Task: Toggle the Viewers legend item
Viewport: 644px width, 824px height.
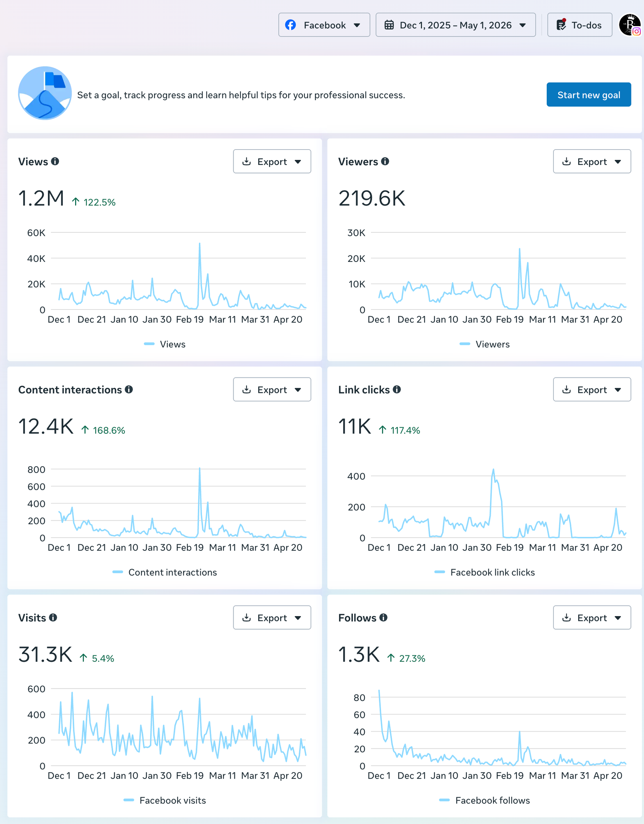Action: pos(484,344)
